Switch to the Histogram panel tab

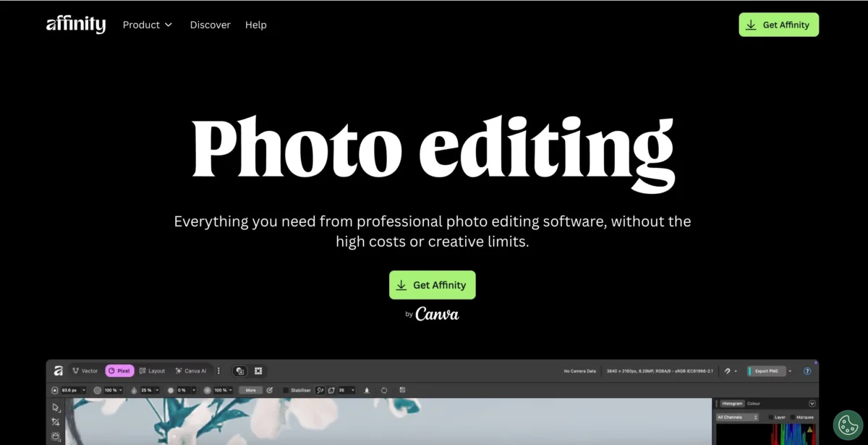point(732,403)
